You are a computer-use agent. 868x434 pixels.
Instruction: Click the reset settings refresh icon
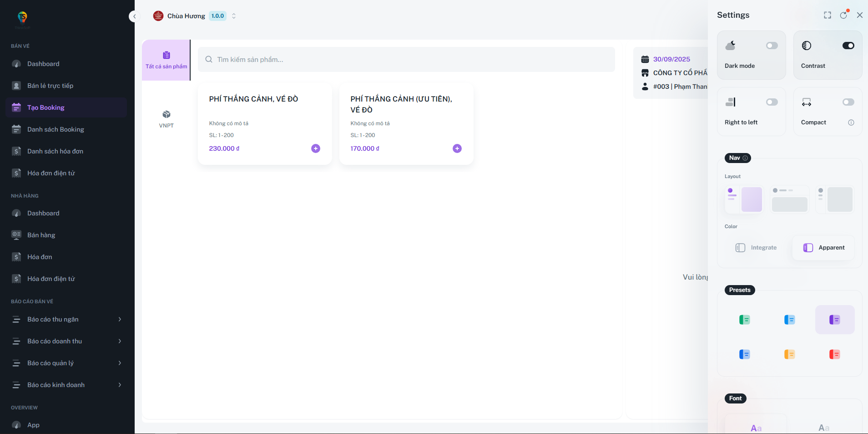tap(844, 15)
